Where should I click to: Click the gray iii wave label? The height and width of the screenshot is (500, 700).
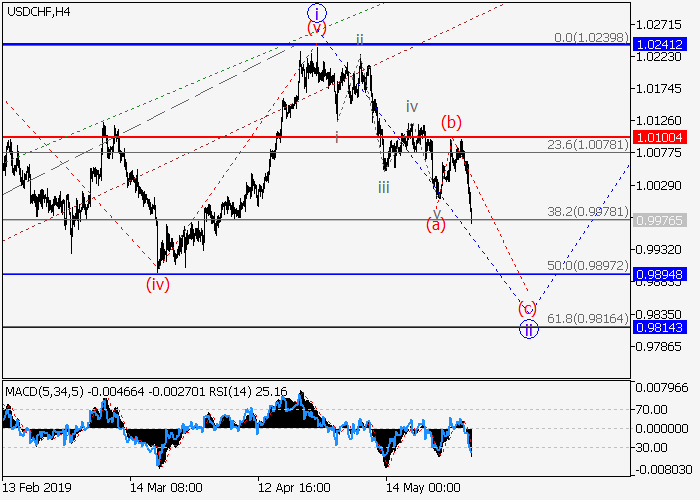tap(384, 187)
